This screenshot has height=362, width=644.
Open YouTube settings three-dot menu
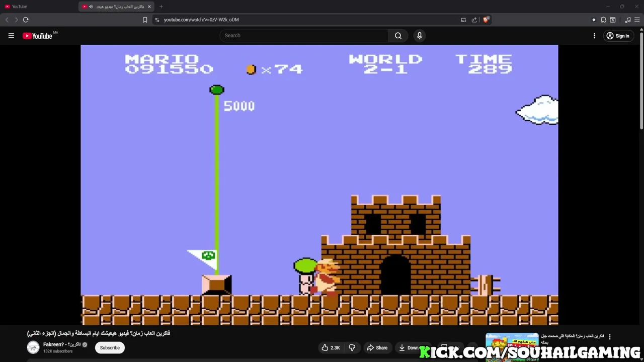[594, 36]
